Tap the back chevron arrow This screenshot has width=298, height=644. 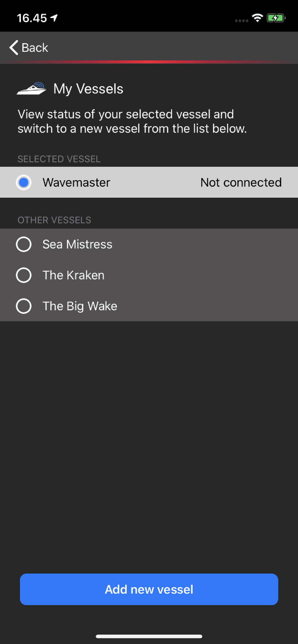point(14,48)
